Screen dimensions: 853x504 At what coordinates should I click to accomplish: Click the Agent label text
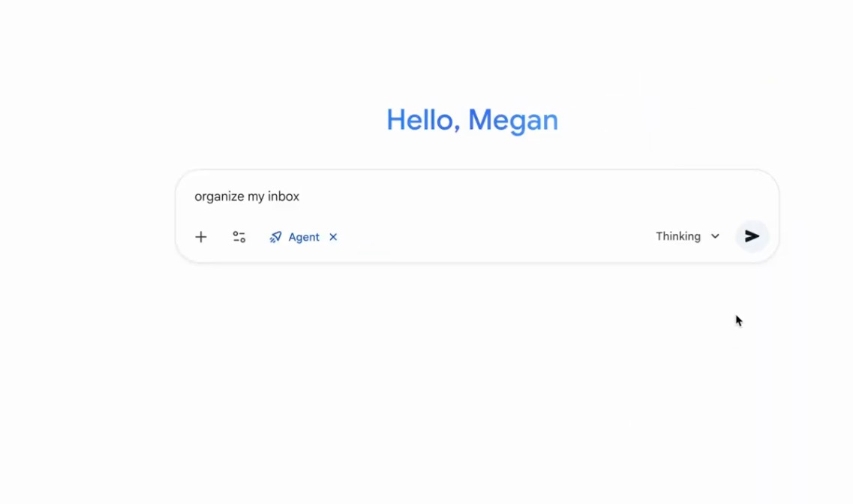point(304,237)
